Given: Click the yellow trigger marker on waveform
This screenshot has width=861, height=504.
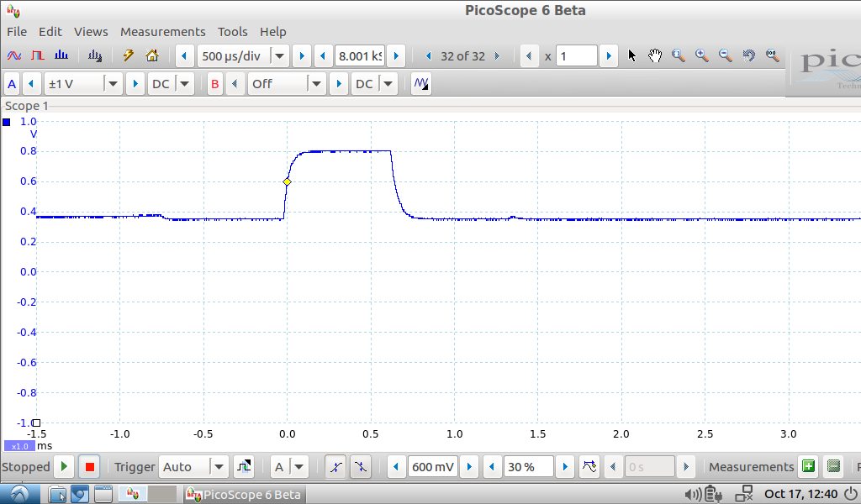Looking at the screenshot, I should coord(287,182).
